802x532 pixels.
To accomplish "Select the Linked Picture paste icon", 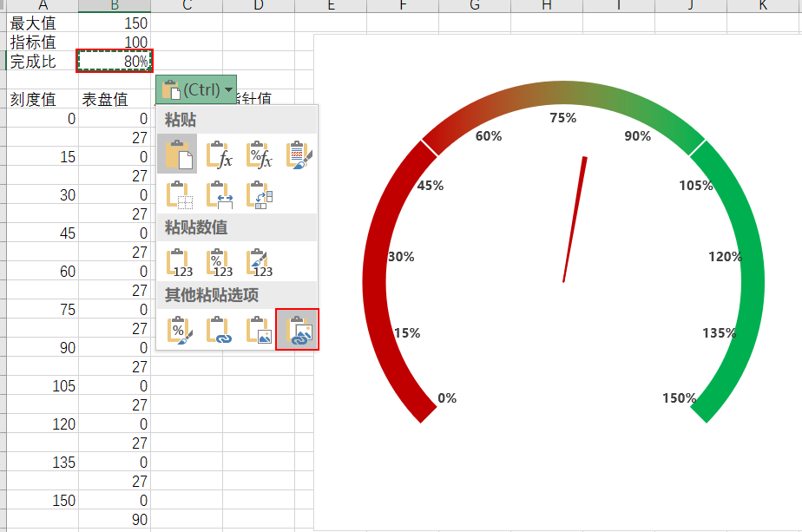I will point(297,330).
